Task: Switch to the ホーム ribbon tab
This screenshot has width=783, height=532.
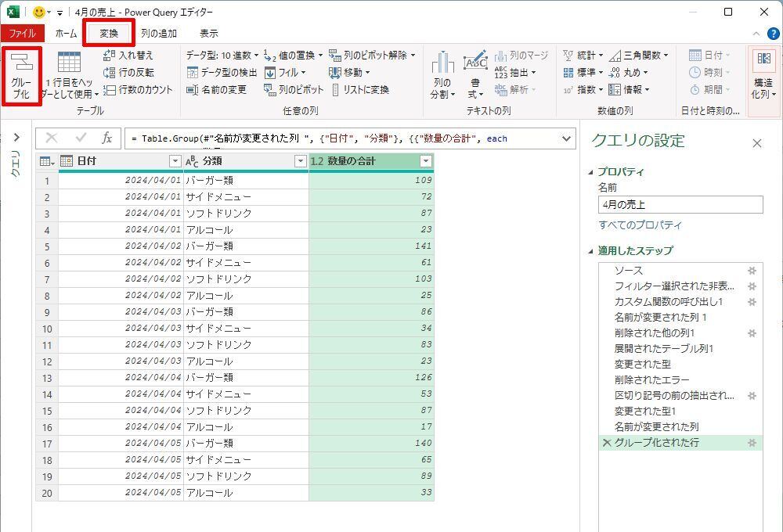Action: point(66,34)
